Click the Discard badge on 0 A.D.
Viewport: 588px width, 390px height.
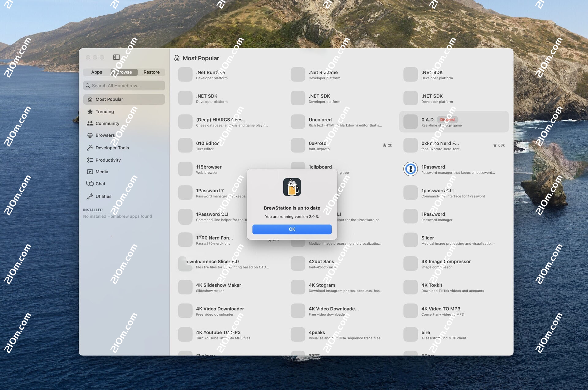click(x=447, y=120)
